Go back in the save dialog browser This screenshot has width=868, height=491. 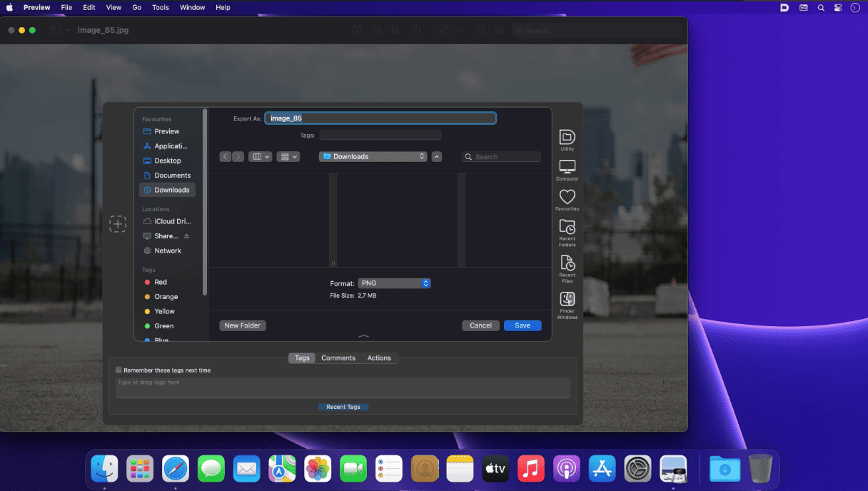click(226, 156)
